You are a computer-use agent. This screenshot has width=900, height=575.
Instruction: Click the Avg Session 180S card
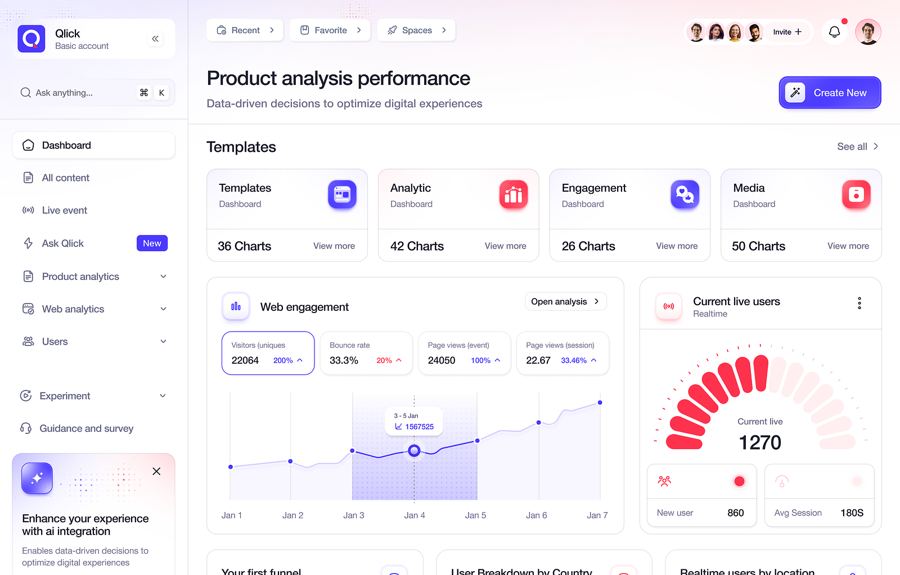click(x=819, y=496)
